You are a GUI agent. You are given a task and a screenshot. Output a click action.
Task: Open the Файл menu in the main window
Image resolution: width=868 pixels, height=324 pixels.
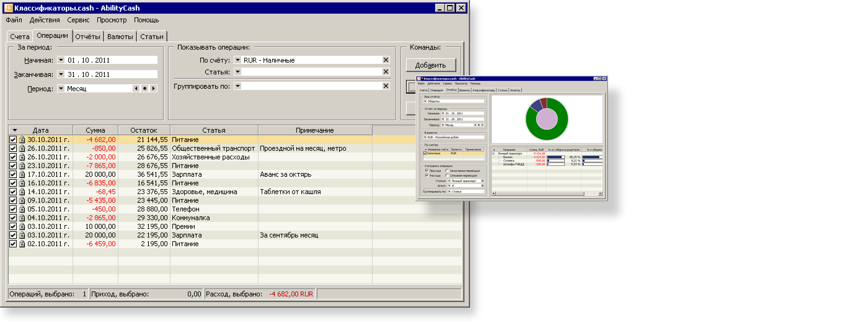tap(14, 20)
